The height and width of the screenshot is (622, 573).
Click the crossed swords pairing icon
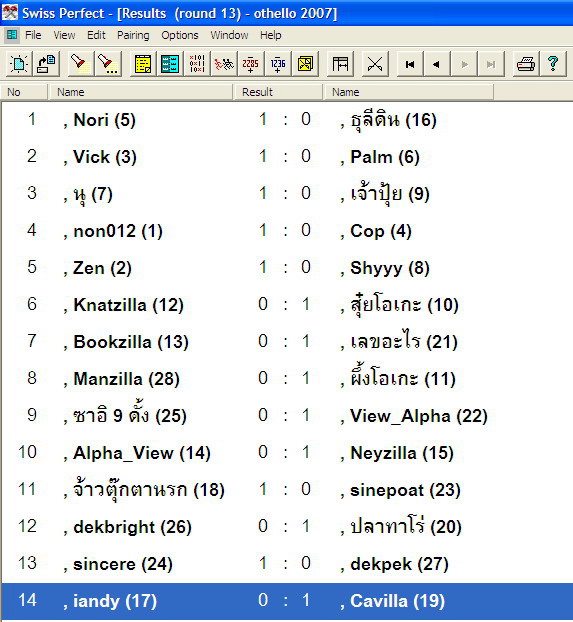pyautogui.click(x=375, y=64)
